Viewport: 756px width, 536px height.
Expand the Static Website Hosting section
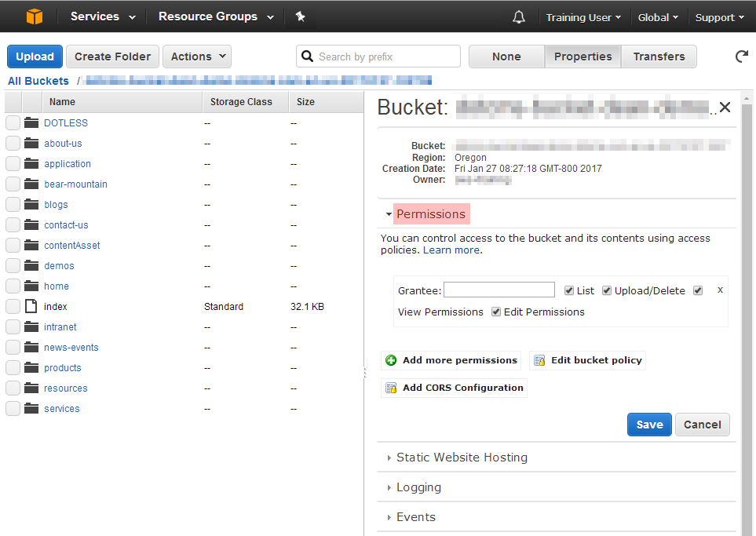tap(462, 458)
